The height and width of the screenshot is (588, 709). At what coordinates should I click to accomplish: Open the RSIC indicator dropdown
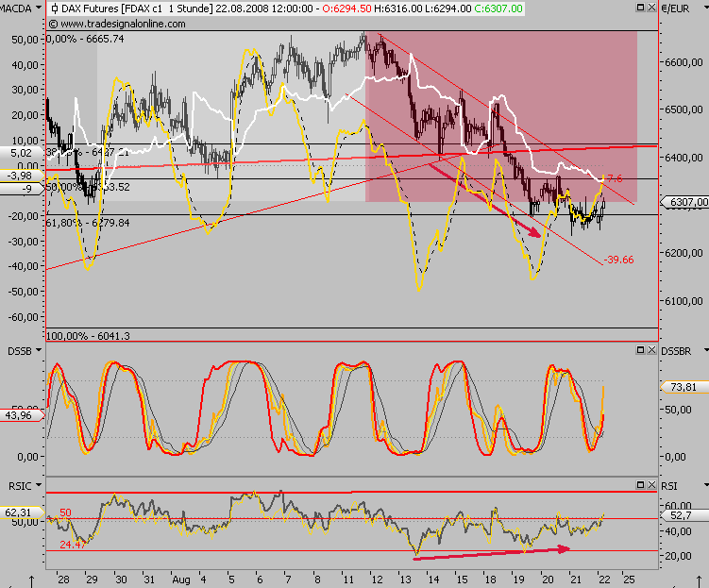(39, 485)
